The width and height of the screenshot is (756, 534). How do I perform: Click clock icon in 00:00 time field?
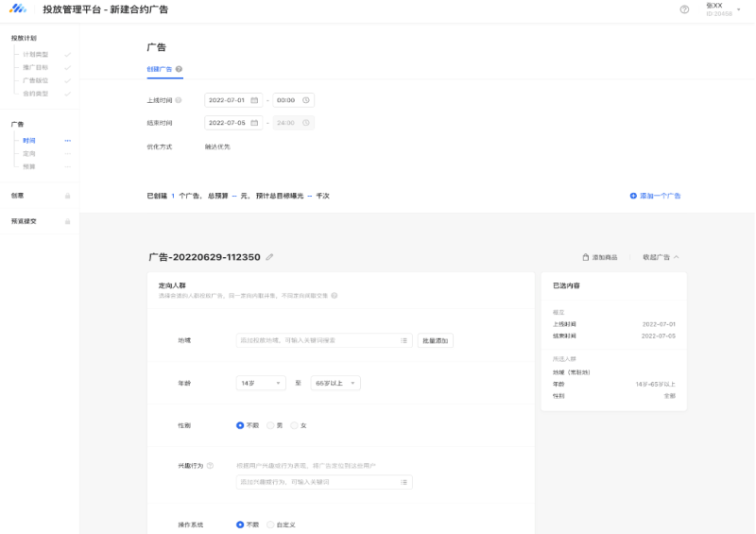click(305, 100)
